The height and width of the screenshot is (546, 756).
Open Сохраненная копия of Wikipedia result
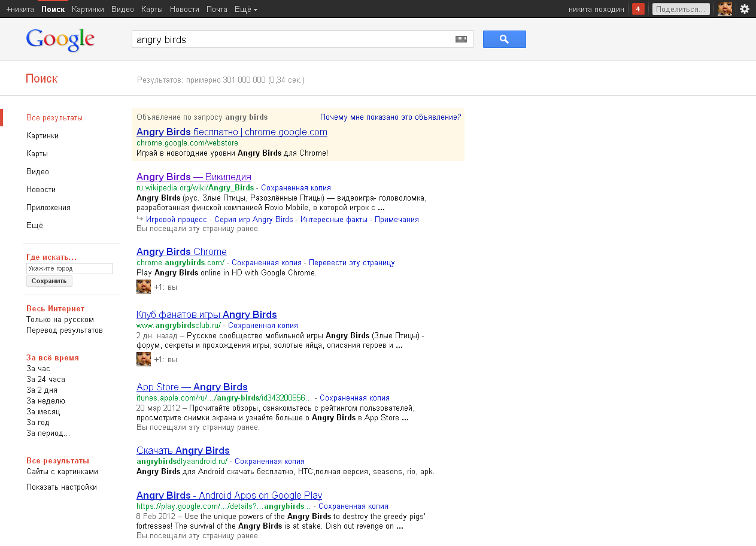point(296,188)
